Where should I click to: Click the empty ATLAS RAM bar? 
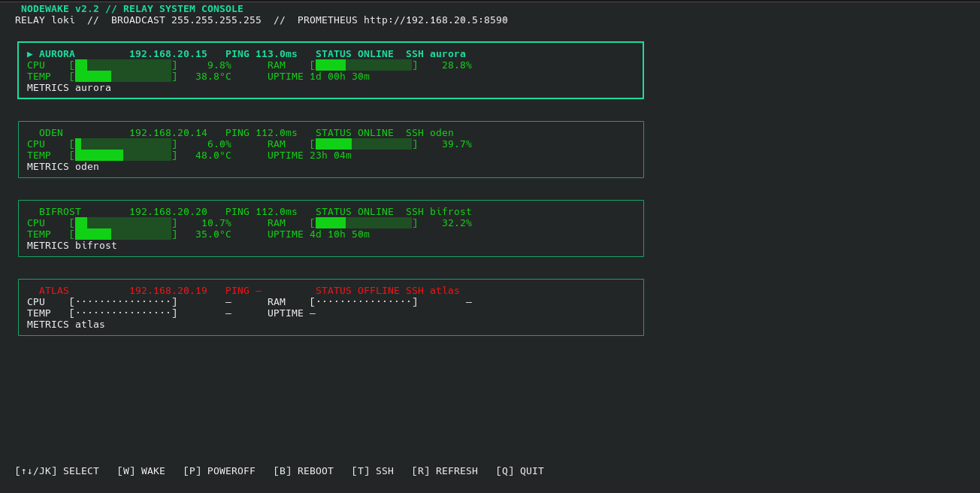tap(364, 302)
